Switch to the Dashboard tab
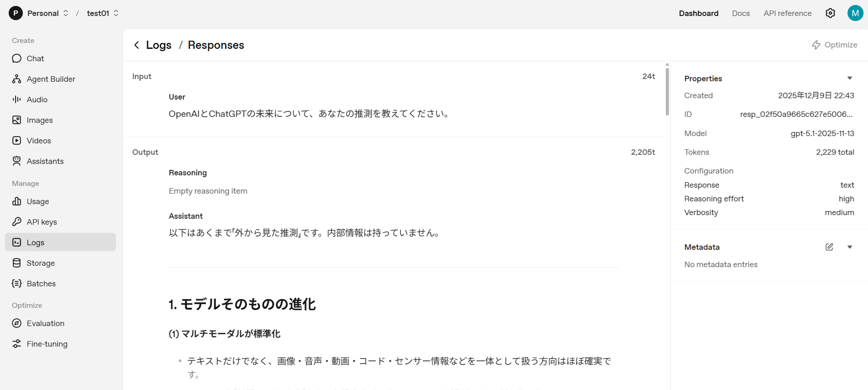 (x=698, y=13)
